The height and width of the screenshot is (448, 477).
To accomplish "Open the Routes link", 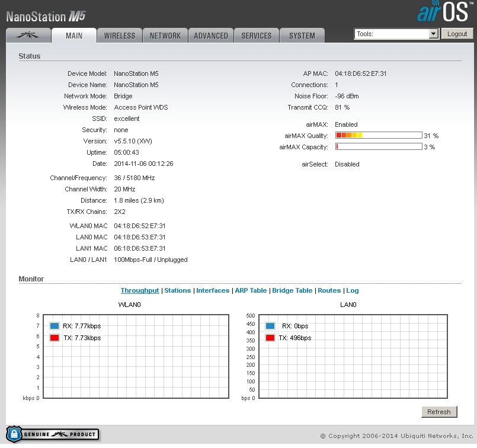I will pyautogui.click(x=329, y=290).
